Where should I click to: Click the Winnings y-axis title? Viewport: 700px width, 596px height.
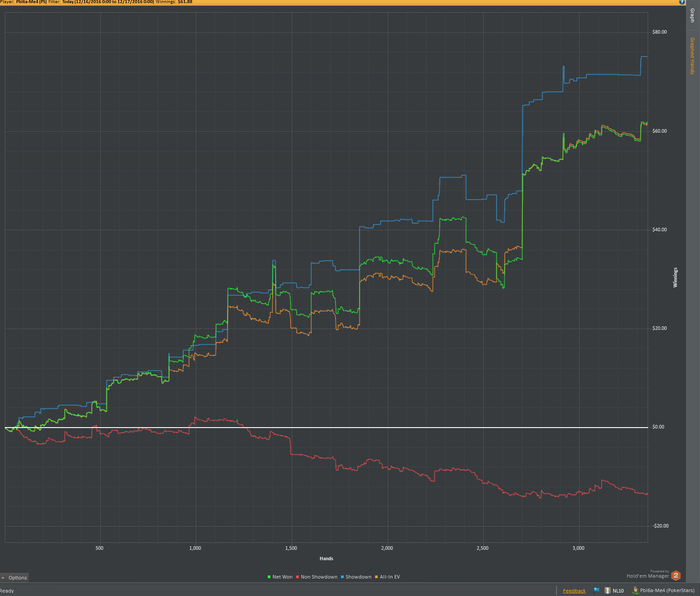[x=675, y=277]
